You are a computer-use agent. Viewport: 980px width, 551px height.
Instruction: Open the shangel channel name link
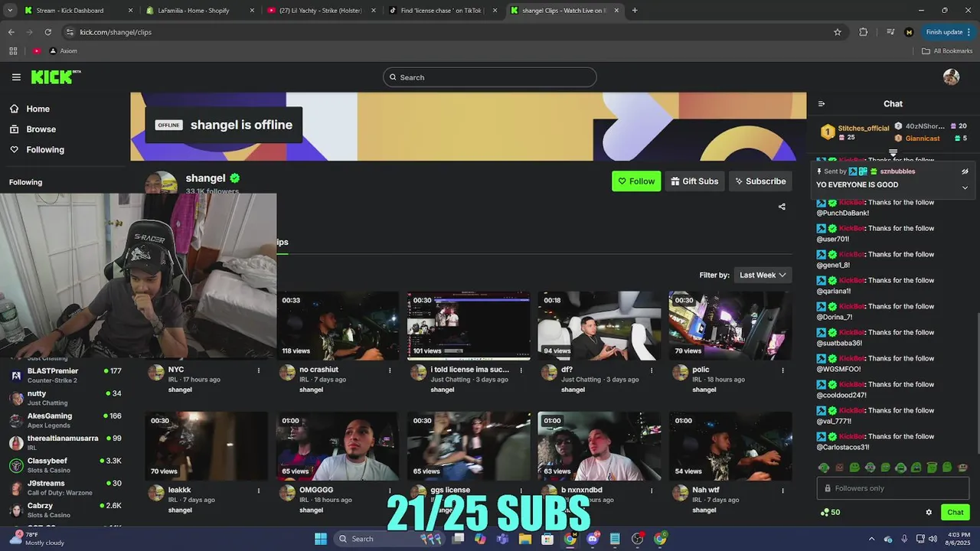pos(205,178)
